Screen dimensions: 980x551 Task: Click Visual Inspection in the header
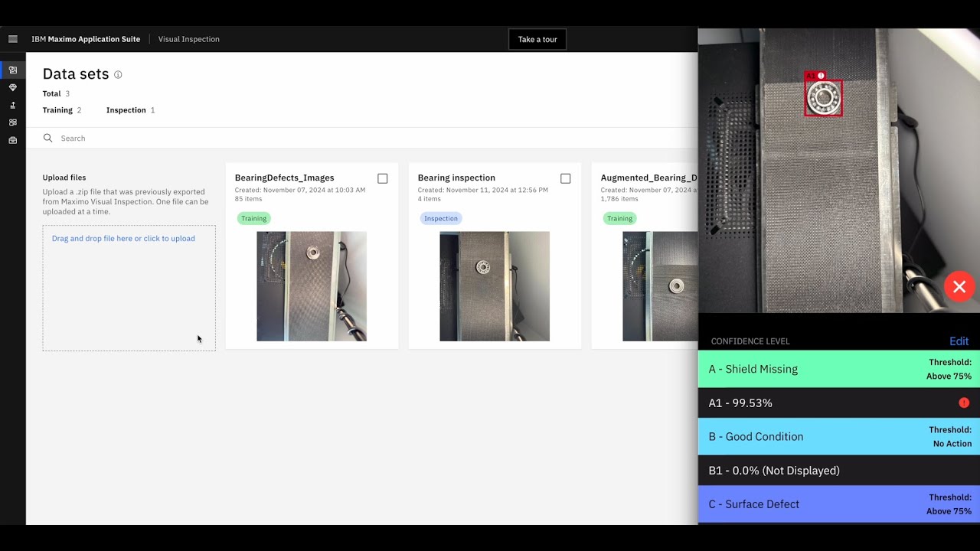point(188,39)
